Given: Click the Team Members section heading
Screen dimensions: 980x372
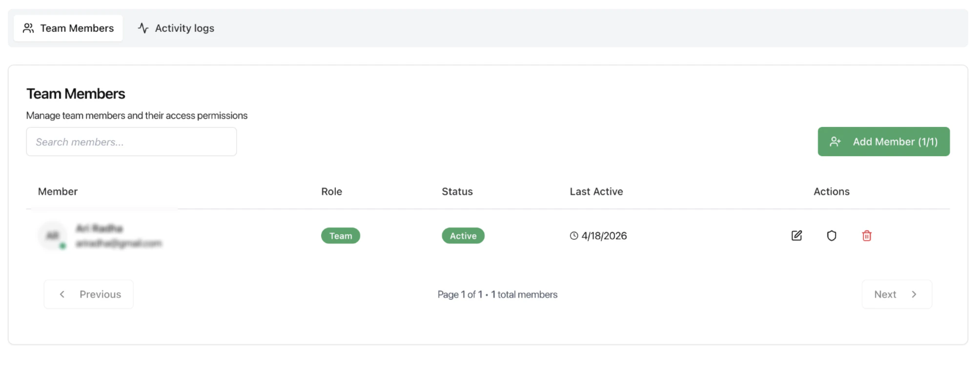Looking at the screenshot, I should coord(76,94).
